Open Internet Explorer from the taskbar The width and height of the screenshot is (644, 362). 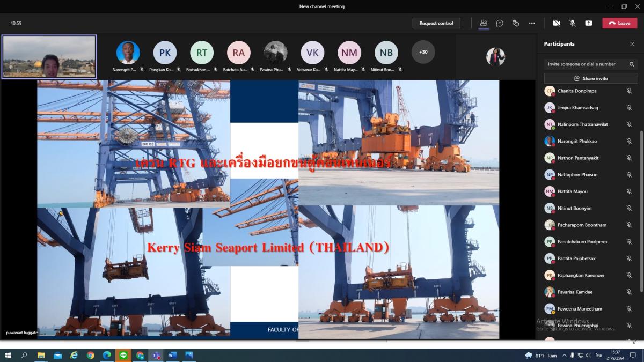[x=74, y=355]
